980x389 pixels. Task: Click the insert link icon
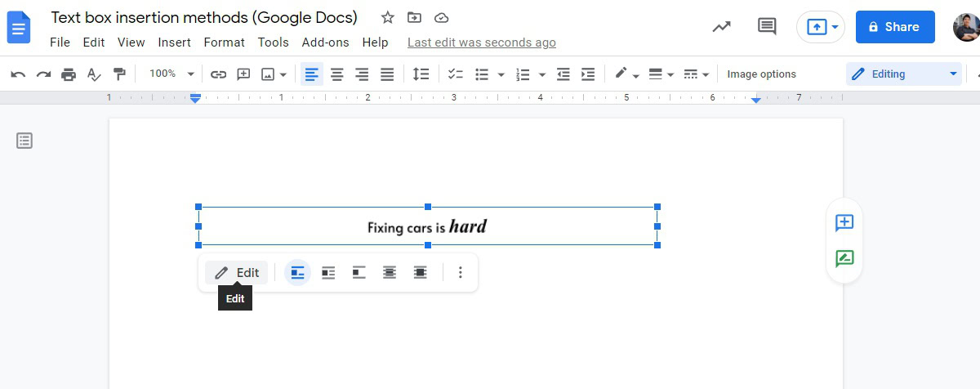tap(218, 74)
